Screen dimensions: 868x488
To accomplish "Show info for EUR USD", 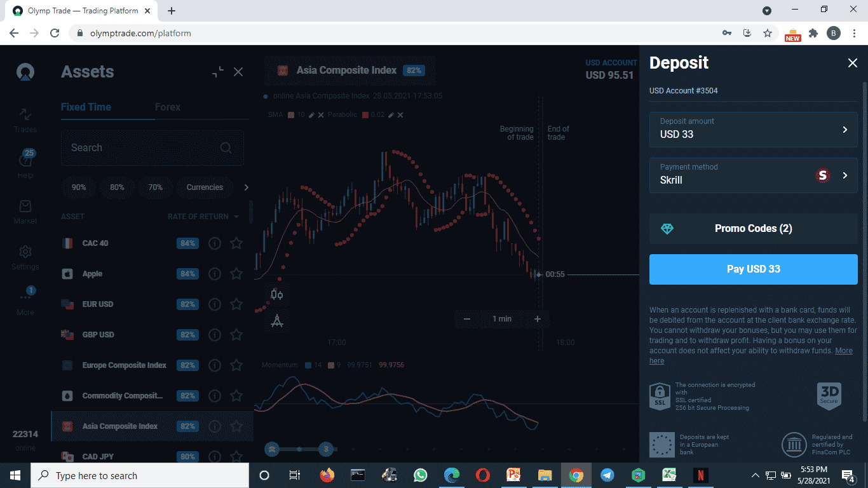I will tap(215, 304).
